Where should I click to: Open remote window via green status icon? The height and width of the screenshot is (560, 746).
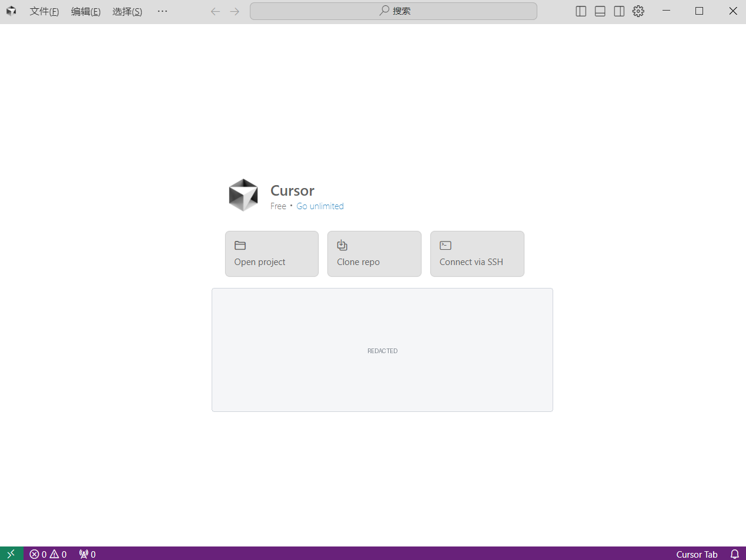(x=11, y=554)
